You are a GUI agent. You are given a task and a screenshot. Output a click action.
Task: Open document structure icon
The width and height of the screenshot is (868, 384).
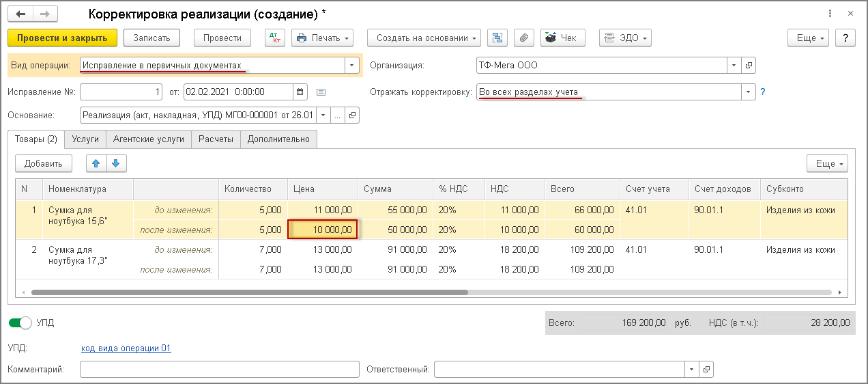[x=497, y=38]
